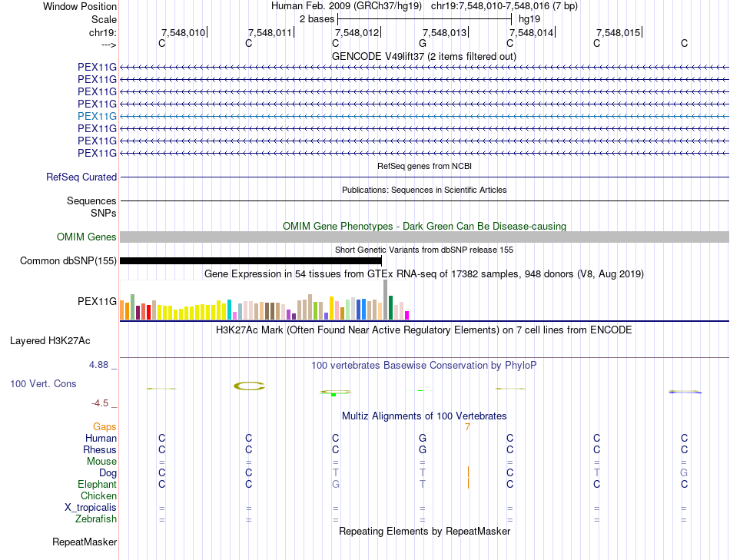Open the RepeatMasker track label
The width and height of the screenshot is (730, 560).
[x=85, y=542]
